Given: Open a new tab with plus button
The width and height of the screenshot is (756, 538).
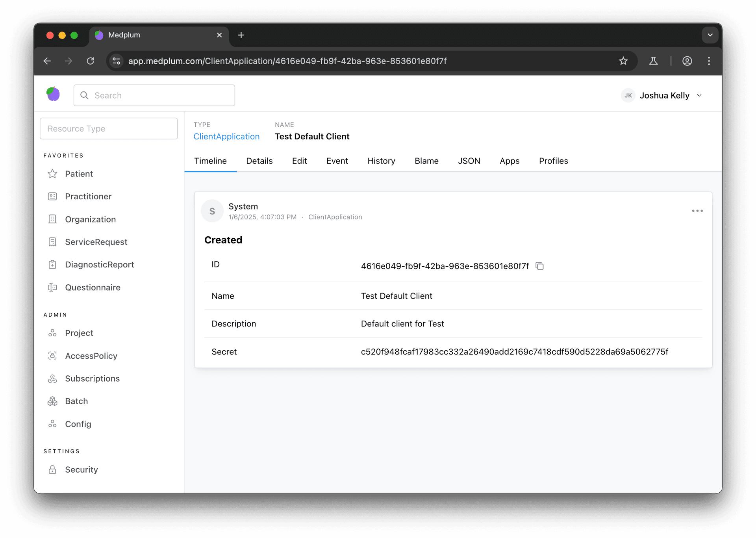Looking at the screenshot, I should [x=241, y=35].
